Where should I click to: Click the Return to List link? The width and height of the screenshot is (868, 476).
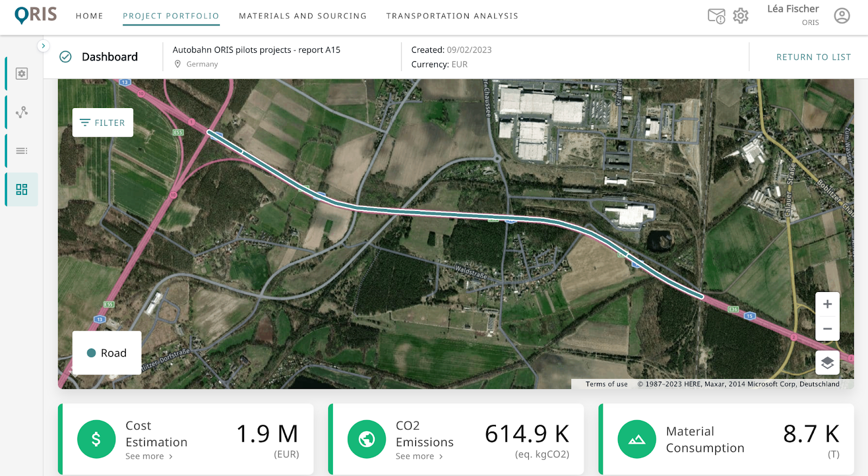click(x=813, y=57)
